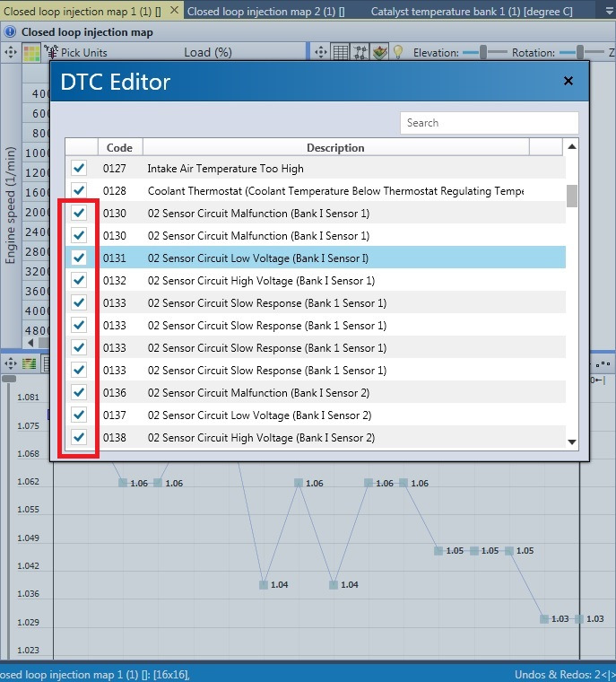Select 02 Sensor Circuit Low Voltage (Bank I Sensor I)

pyautogui.click(x=258, y=258)
